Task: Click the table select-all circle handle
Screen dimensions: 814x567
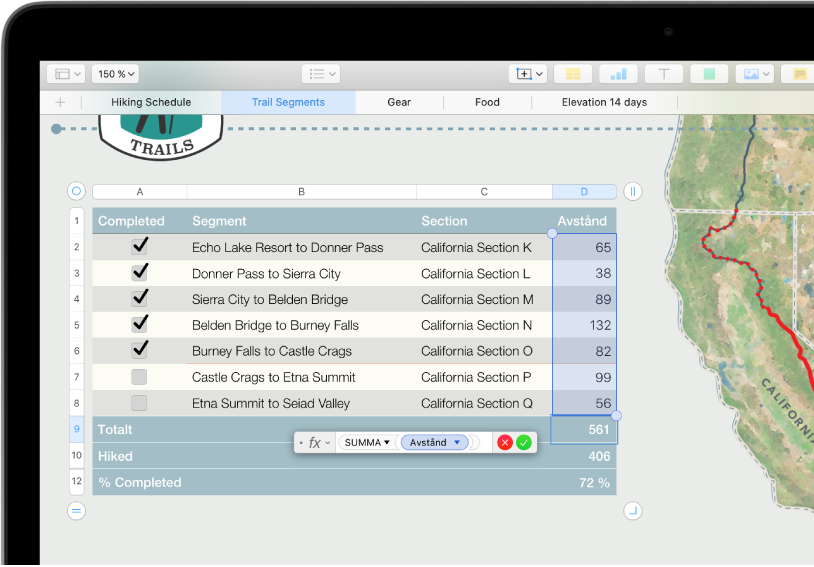Action: [76, 191]
